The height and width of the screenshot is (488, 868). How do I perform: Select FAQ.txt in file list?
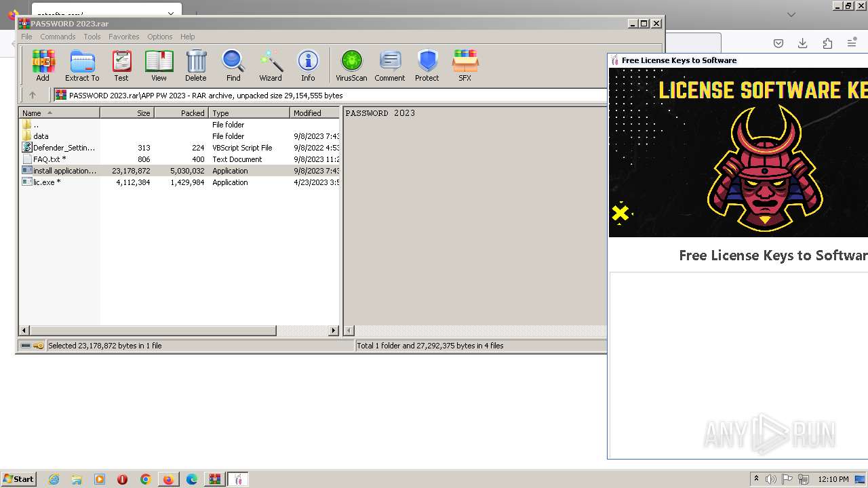[180, 159]
